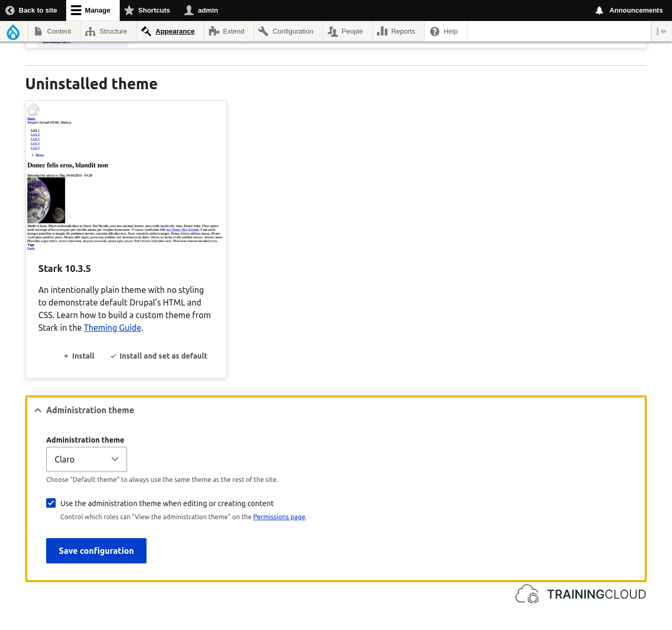The height and width of the screenshot is (630, 672).
Task: Open the Theming Guide link
Action: coord(112,328)
